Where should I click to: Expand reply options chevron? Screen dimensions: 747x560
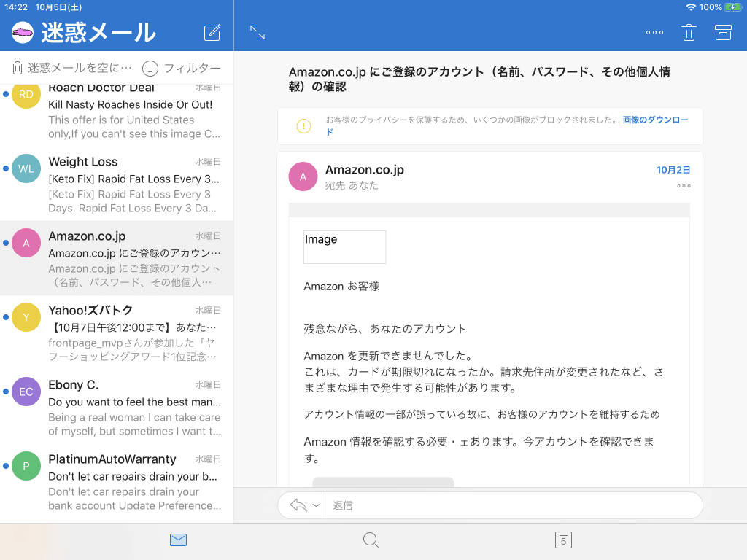(x=316, y=505)
